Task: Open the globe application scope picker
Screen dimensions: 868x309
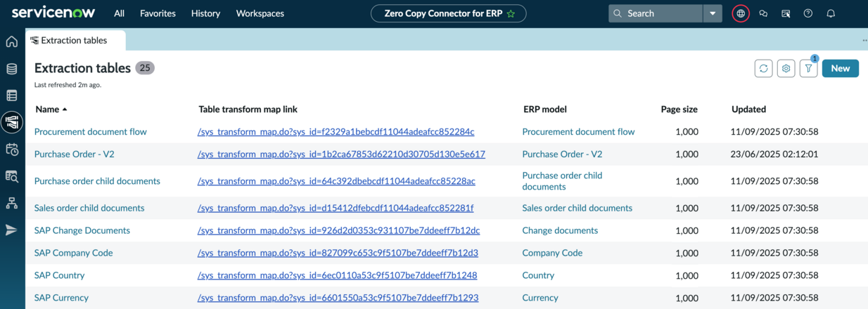Action: click(741, 13)
